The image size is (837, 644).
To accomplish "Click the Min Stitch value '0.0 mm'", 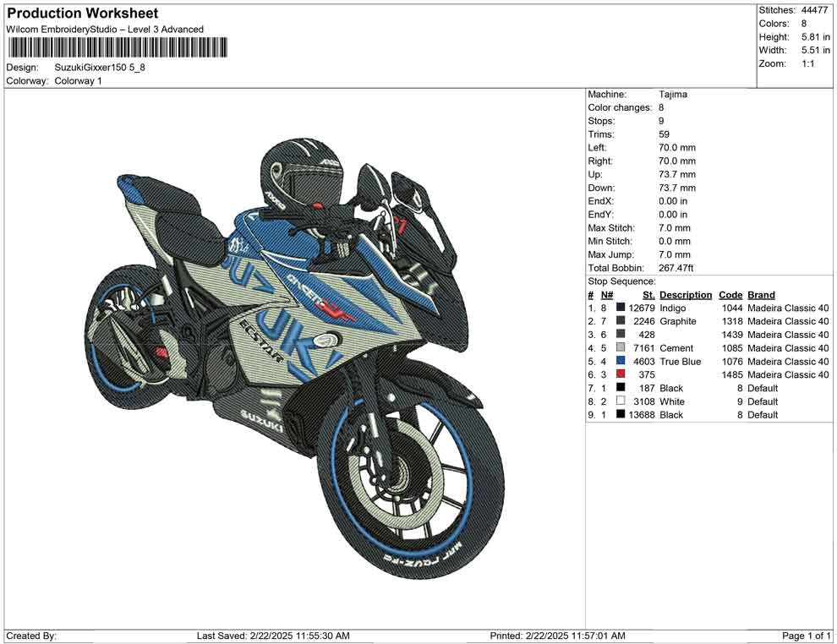I will click(x=674, y=241).
